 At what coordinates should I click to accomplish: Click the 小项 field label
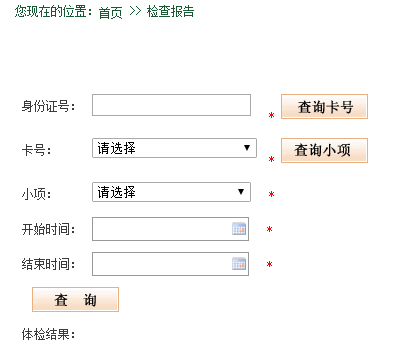(x=37, y=194)
